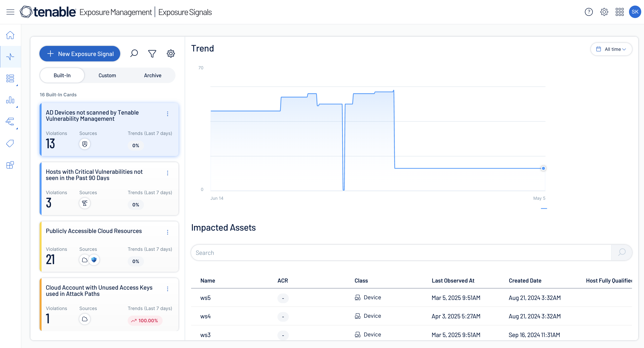Image resolution: width=644 pixels, height=348 pixels.
Task: Click the search magnifier beside New Exposure Signal
Action: click(134, 53)
